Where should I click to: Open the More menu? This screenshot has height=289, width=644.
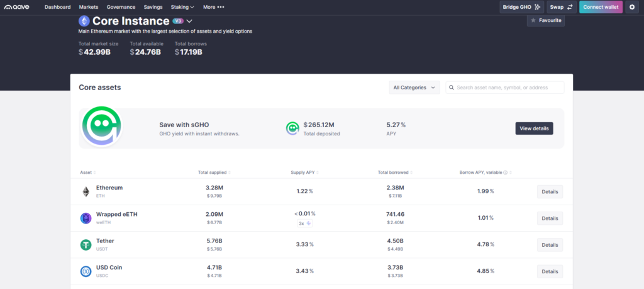(213, 7)
